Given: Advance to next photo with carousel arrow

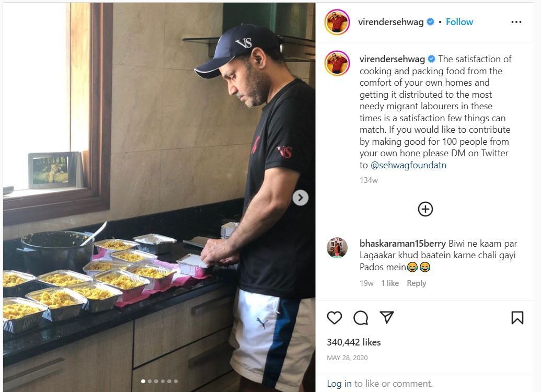Looking at the screenshot, I should click(x=301, y=198).
